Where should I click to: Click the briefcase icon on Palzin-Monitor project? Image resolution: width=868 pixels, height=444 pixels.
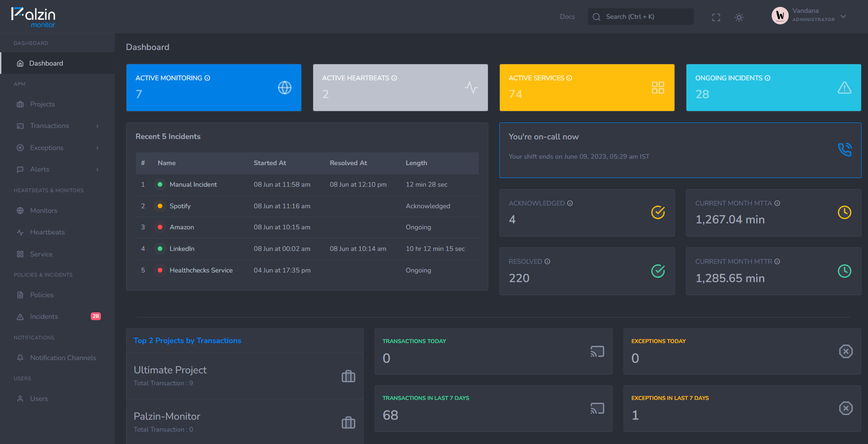click(x=348, y=422)
